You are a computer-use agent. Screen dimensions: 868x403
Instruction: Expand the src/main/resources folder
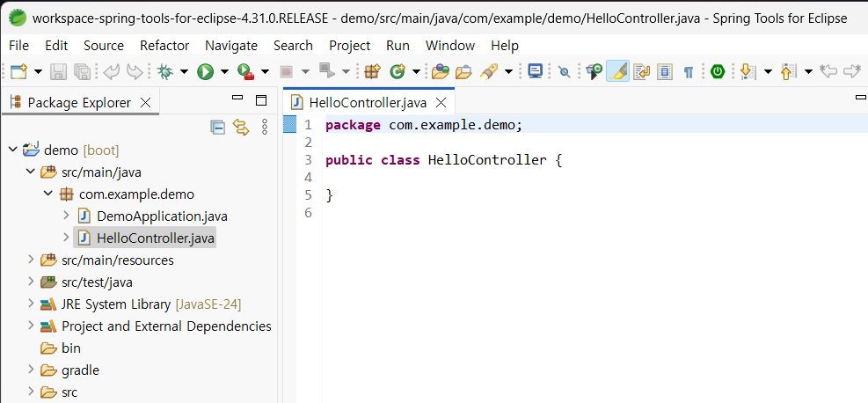[32, 260]
